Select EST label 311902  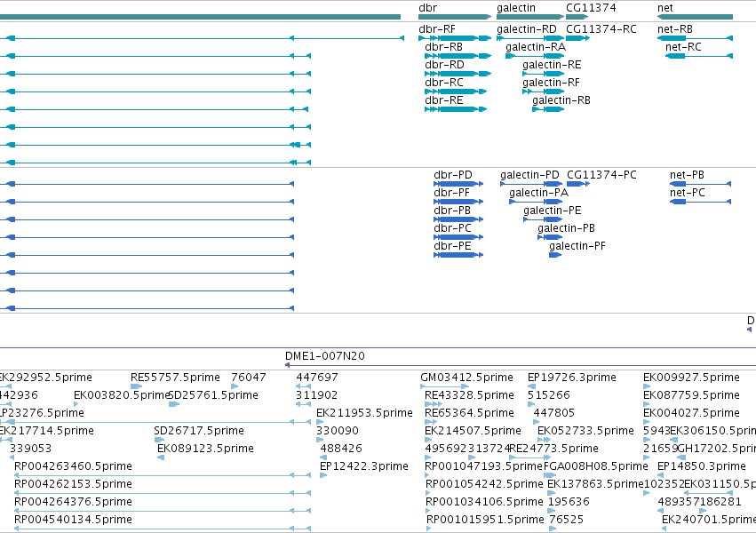click(x=317, y=395)
